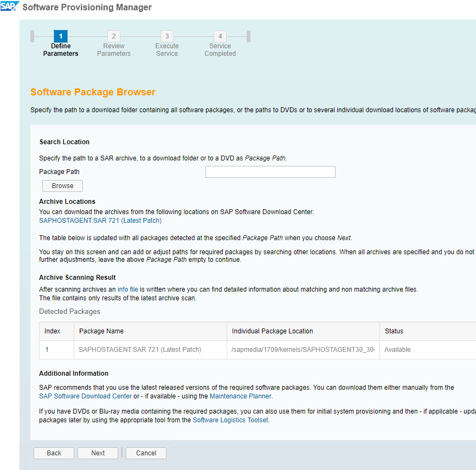Click the 'Archive Locations' section title

click(67, 202)
